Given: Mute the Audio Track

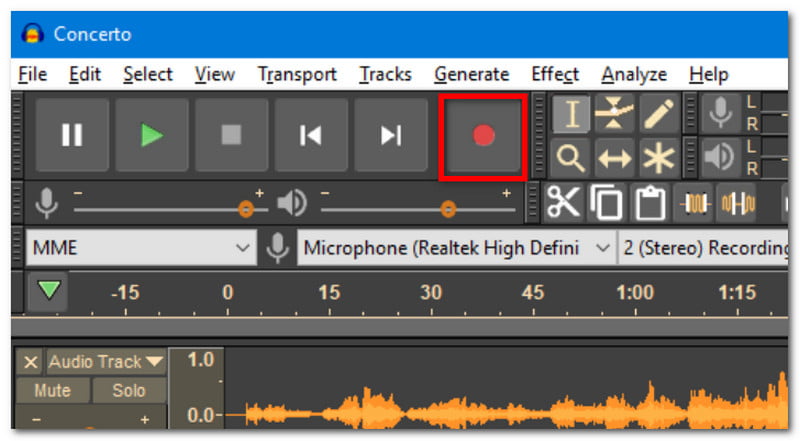Looking at the screenshot, I should pos(53,390).
